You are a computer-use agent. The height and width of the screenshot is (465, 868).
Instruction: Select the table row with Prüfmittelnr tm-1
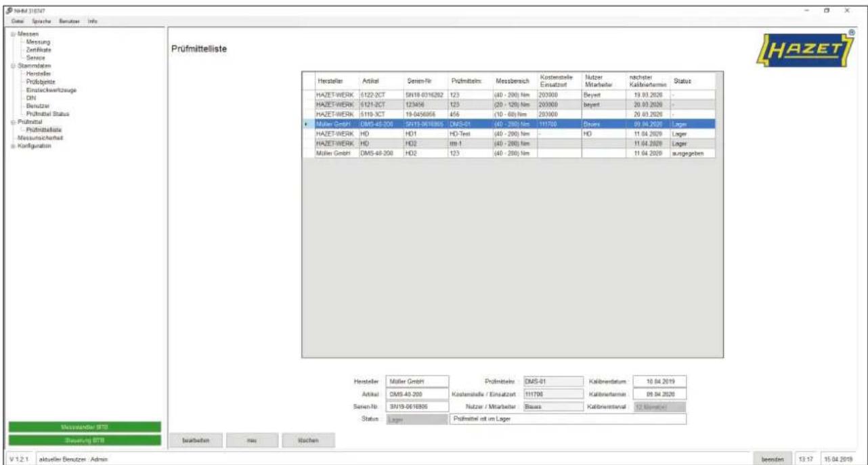coord(508,144)
